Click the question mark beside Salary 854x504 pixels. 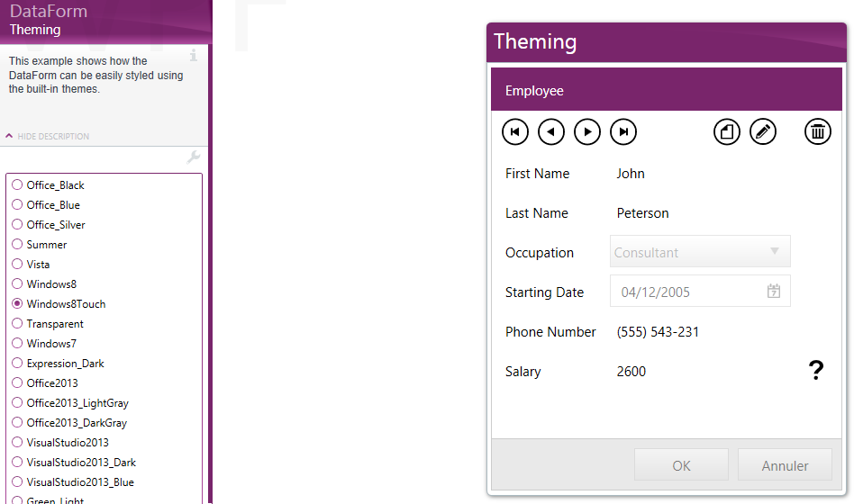(816, 370)
